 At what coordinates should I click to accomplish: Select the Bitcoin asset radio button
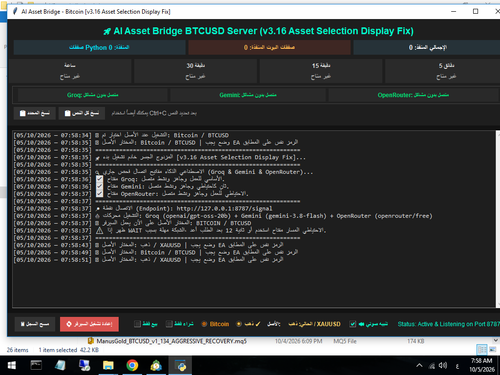(204, 324)
